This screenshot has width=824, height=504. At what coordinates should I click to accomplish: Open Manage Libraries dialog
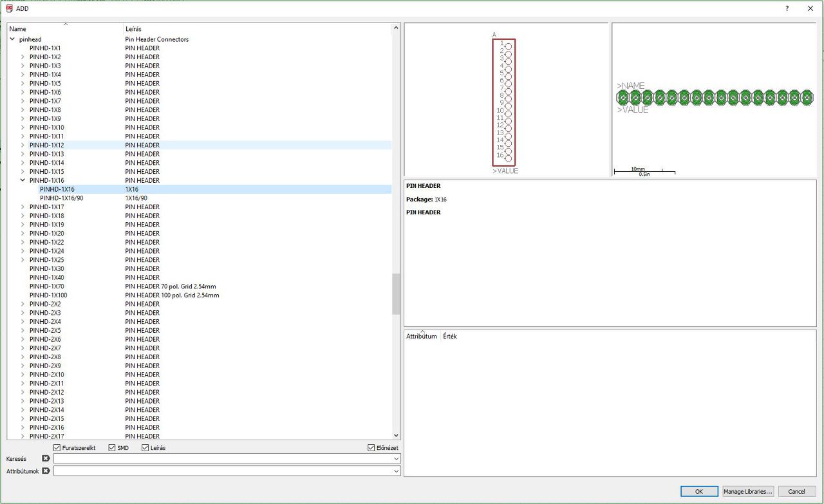coord(748,491)
